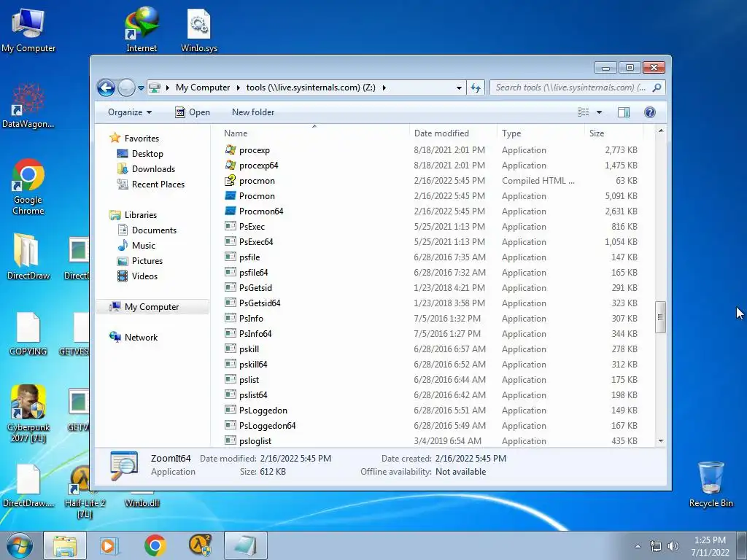This screenshot has height=560, width=747.
Task: Select the procmon compiled HTML help file
Action: point(257,181)
